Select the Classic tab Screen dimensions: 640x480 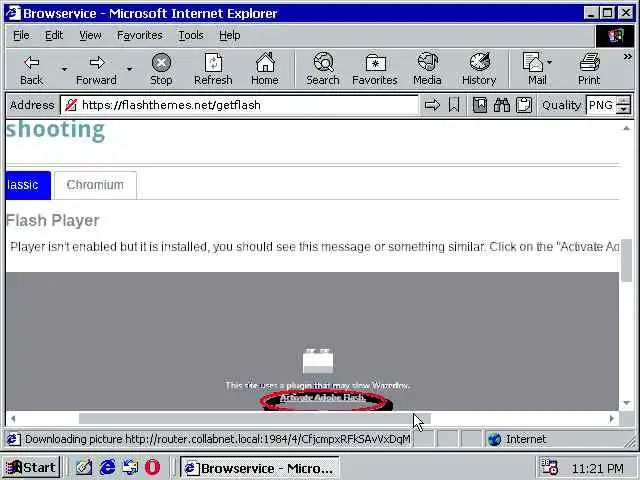pos(28,185)
